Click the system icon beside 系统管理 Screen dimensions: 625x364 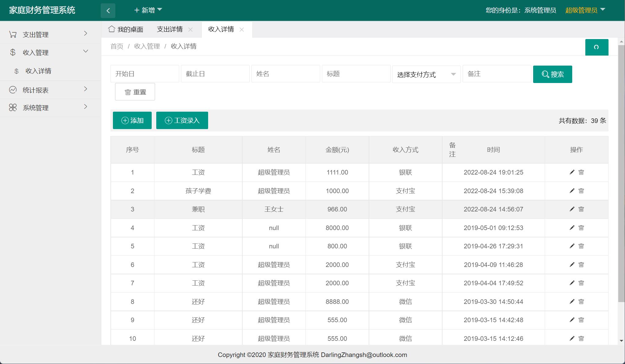(x=13, y=107)
